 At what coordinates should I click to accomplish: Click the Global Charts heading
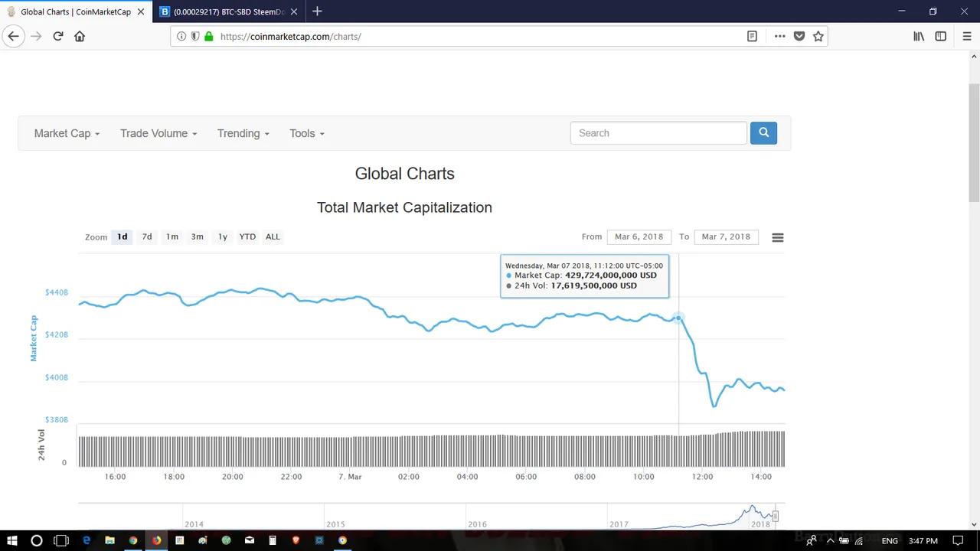[404, 174]
